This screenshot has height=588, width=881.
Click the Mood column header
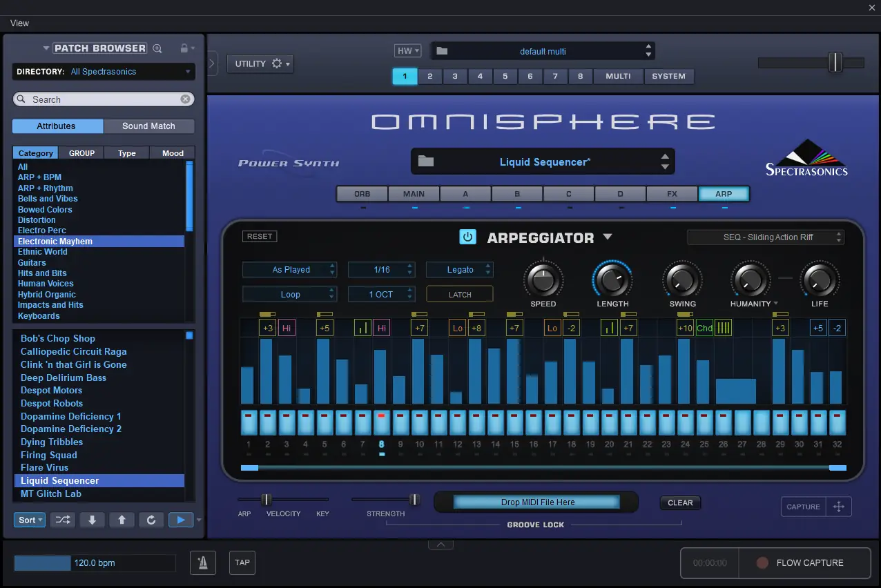click(x=173, y=153)
